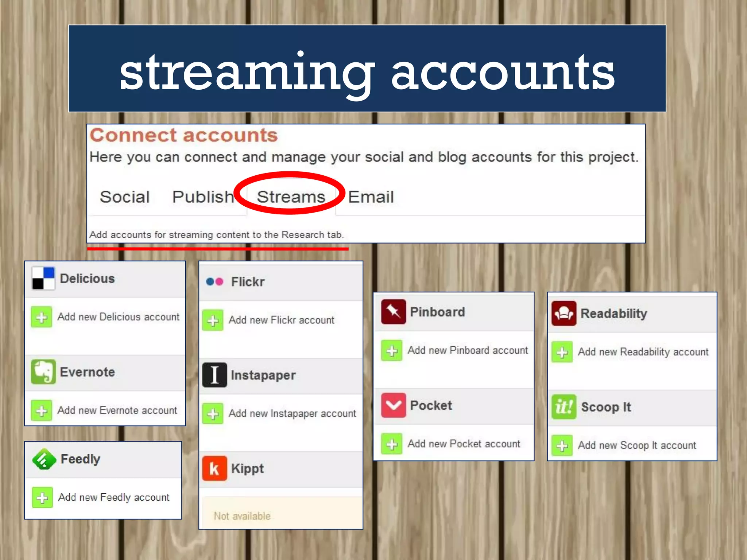Click Add new Delicious account link

119,317
